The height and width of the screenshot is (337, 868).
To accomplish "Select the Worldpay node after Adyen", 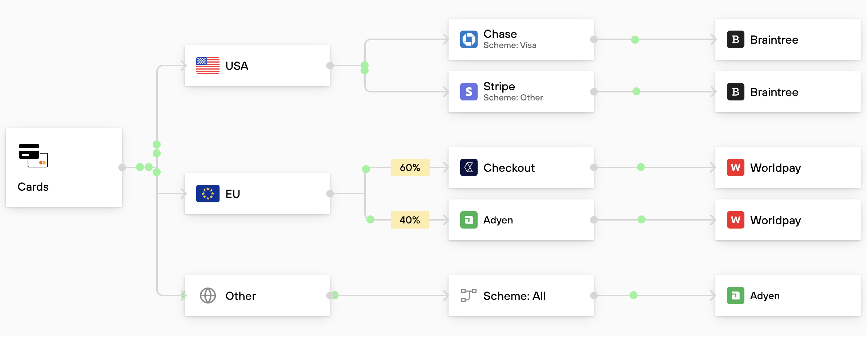I will 788,220.
